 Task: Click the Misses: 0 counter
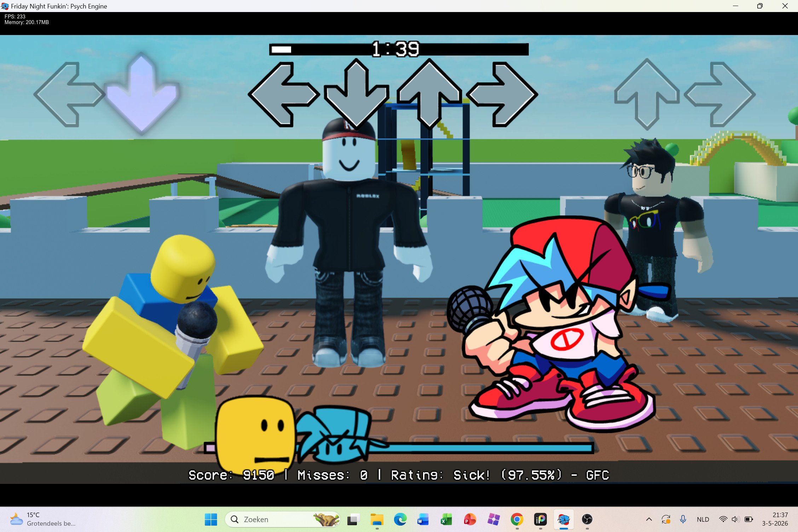coord(332,475)
